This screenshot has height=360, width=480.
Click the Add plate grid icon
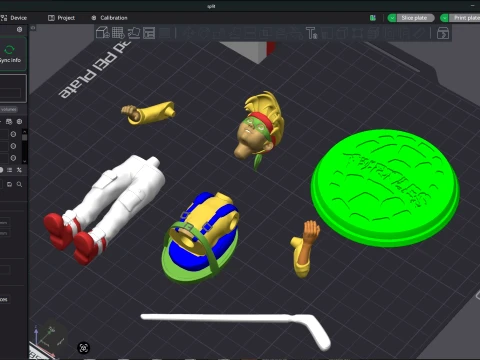click(118, 33)
